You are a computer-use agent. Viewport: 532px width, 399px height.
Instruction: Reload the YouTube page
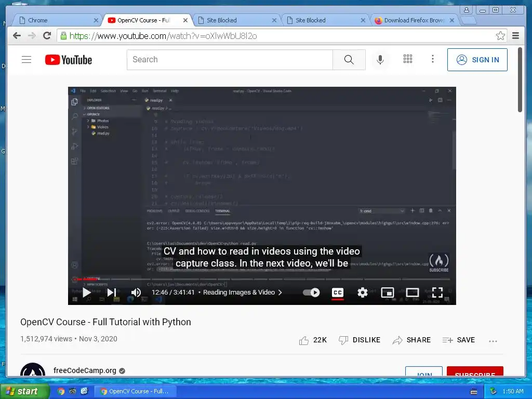point(47,36)
